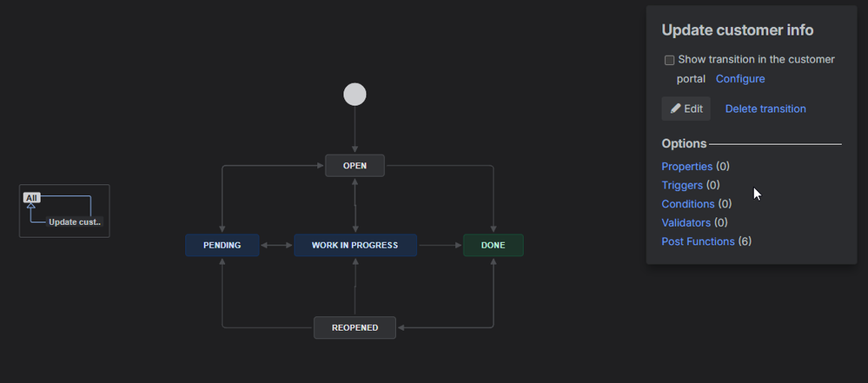Select the REOPENED status node
This screenshot has height=383, width=868.
coord(354,327)
